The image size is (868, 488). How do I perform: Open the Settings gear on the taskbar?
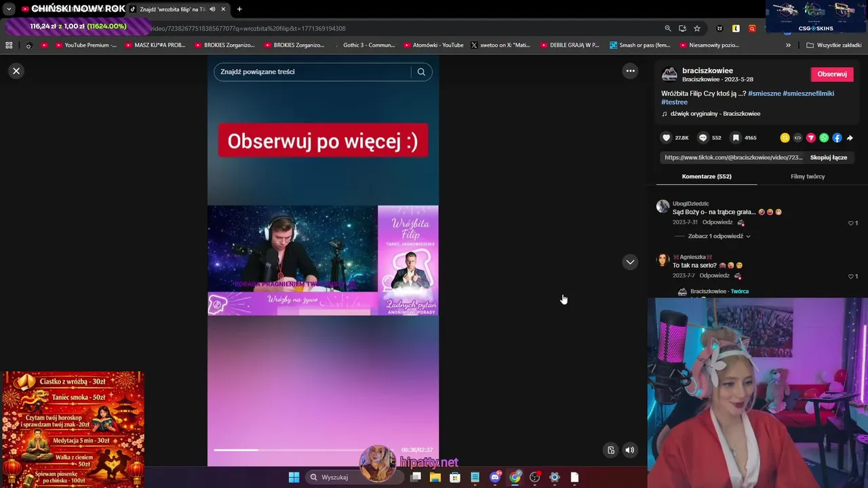click(555, 477)
